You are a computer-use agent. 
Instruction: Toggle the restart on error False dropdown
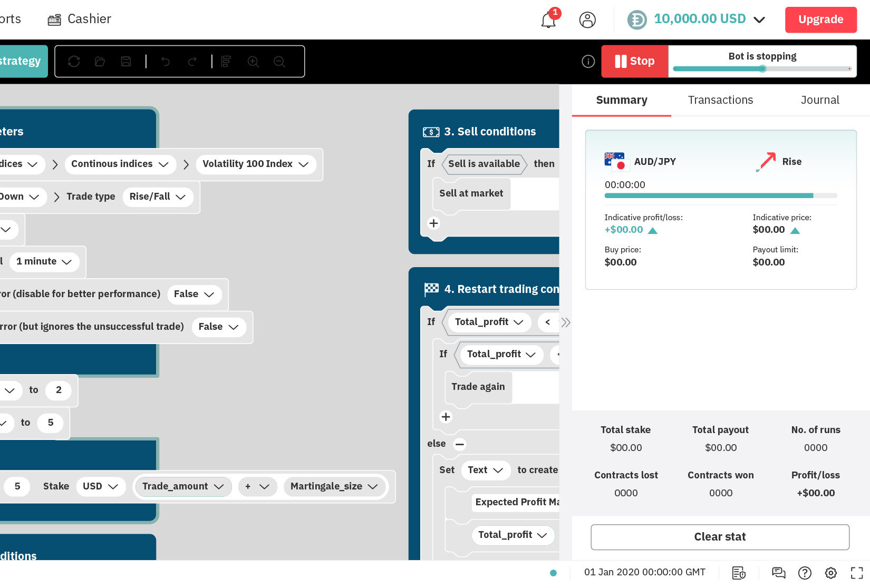point(194,294)
